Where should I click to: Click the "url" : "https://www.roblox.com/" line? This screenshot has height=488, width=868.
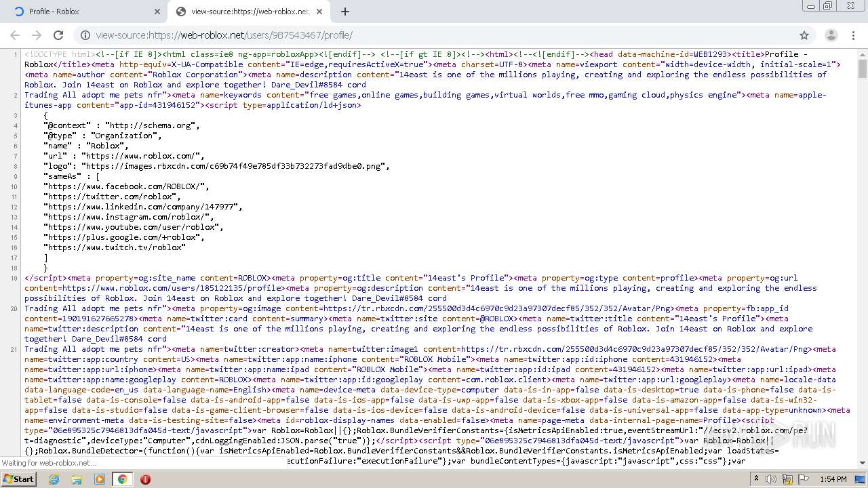pyautogui.click(x=123, y=156)
